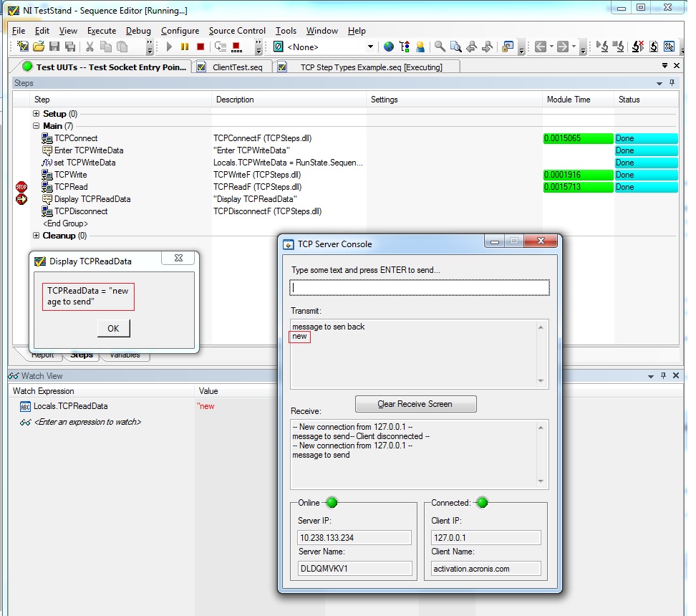
Task: Click the globe station globals icon
Action: click(x=389, y=46)
